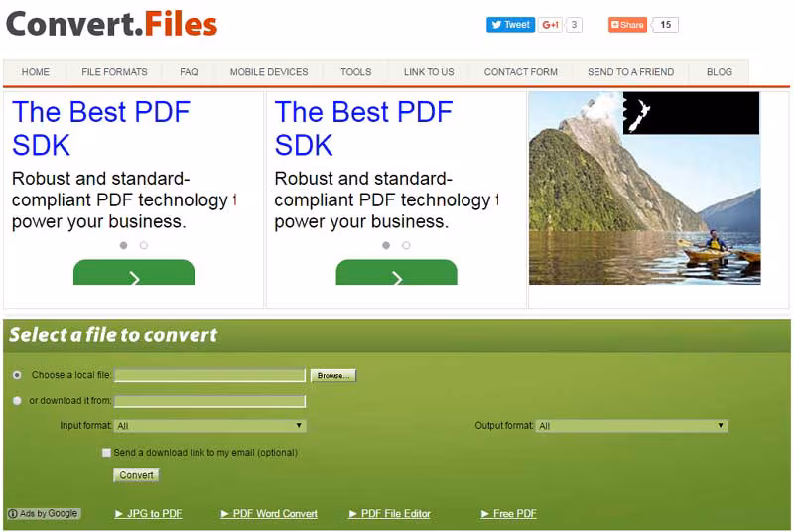Image resolution: width=794 pixels, height=532 pixels.
Task: Click the download URL input field
Action: (x=210, y=401)
